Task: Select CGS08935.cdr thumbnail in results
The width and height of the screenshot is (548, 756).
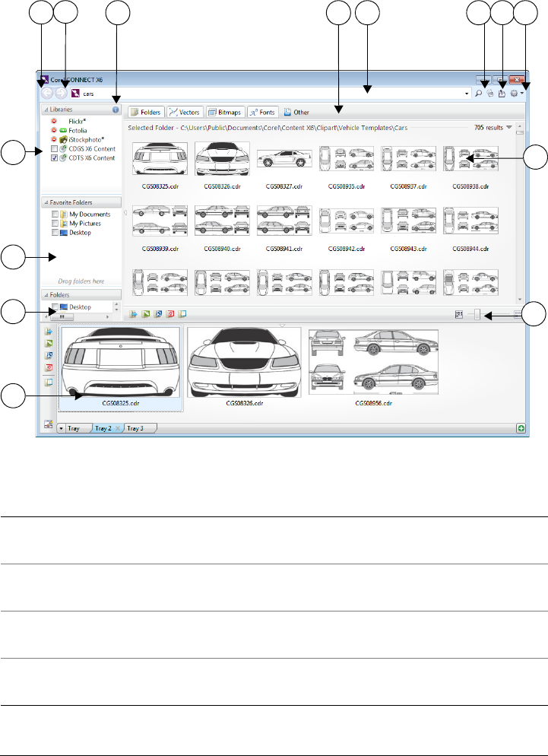Action: point(347,159)
